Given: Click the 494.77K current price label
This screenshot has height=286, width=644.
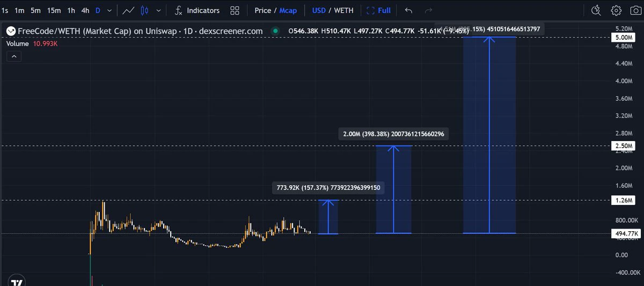Looking at the screenshot, I should click(x=626, y=233).
